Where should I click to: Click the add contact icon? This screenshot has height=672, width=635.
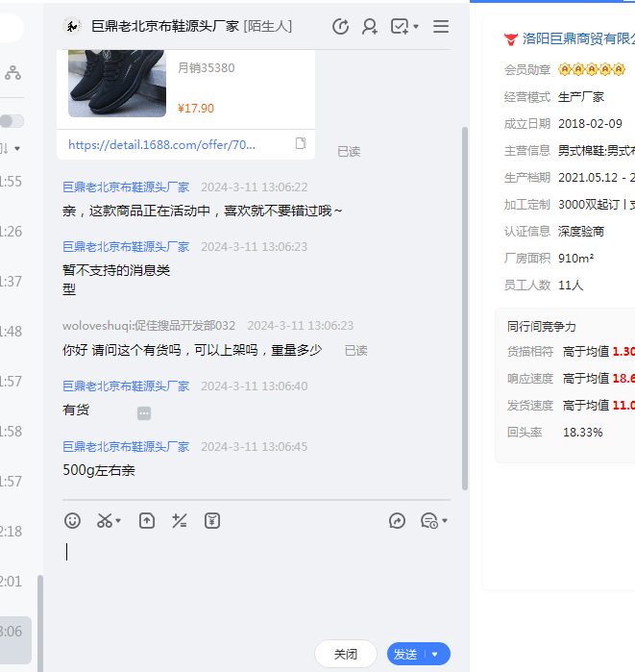pos(370,27)
